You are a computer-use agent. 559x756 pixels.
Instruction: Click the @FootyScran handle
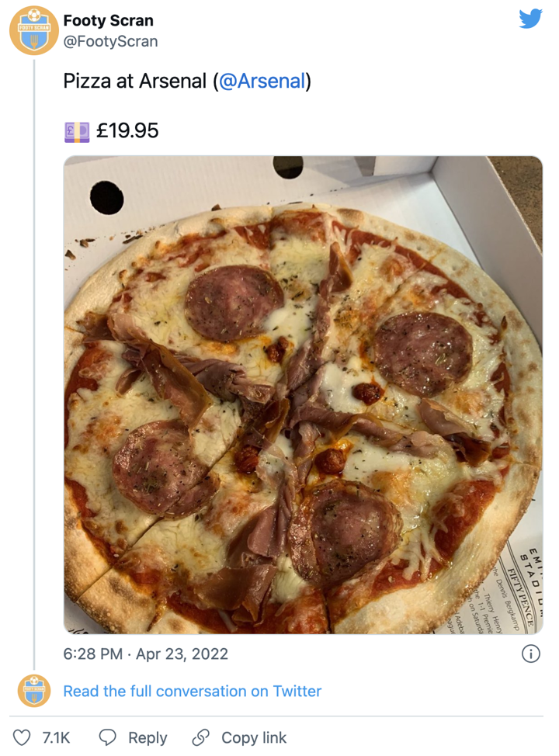tap(110, 41)
